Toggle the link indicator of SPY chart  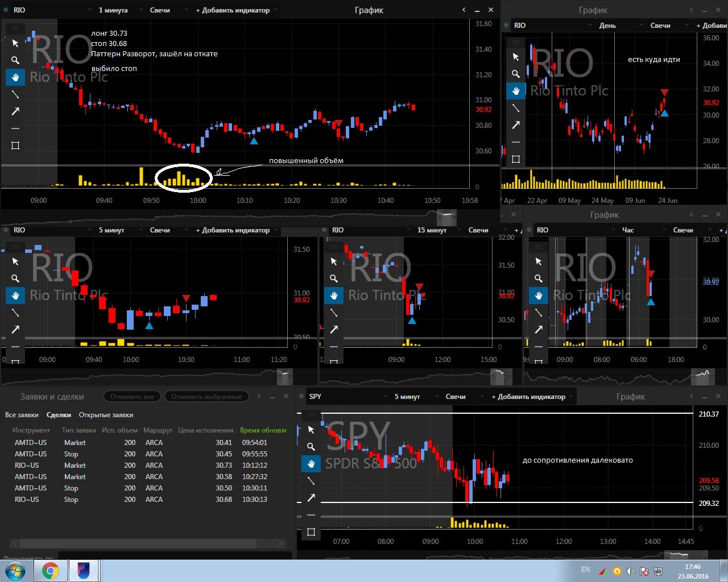pos(301,397)
